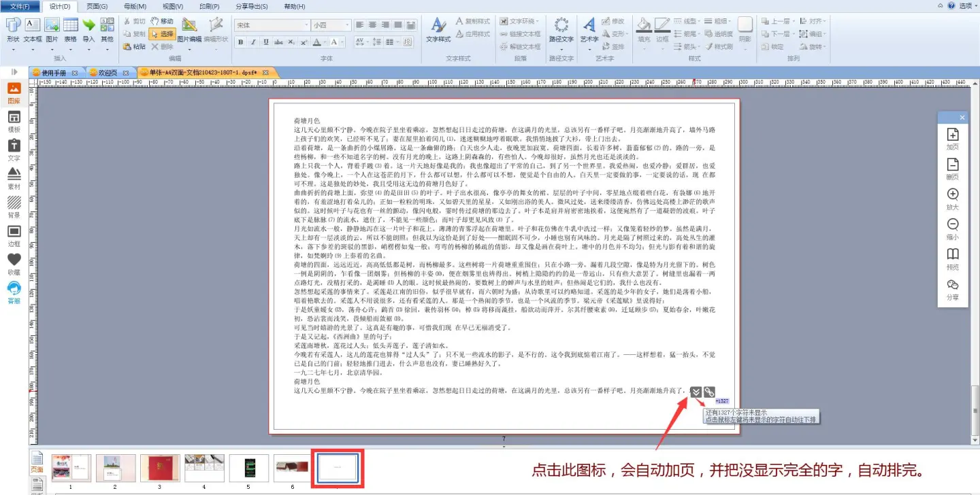Activate the 选择 selection tool
The image size is (980, 495).
click(x=162, y=33)
